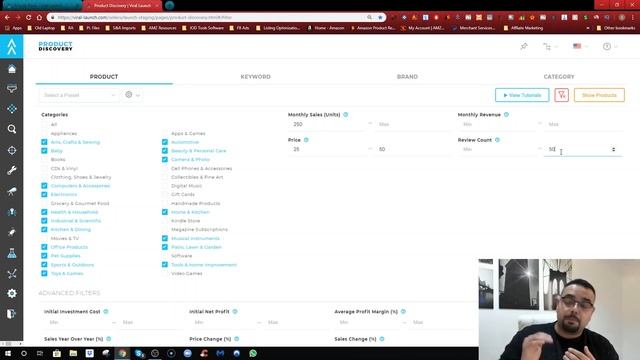This screenshot has width=640, height=360.
Task: Uncheck Pet Supplies category
Action: [44, 256]
